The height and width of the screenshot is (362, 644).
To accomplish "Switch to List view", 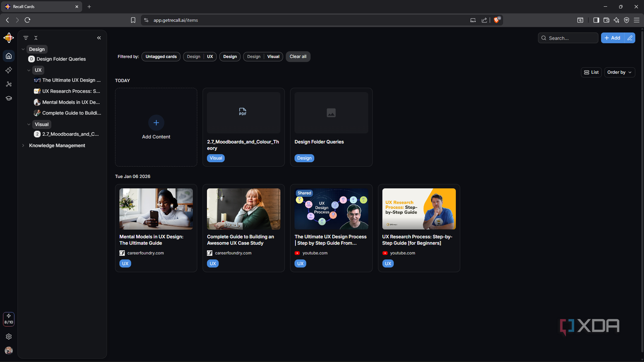I will pos(591,72).
